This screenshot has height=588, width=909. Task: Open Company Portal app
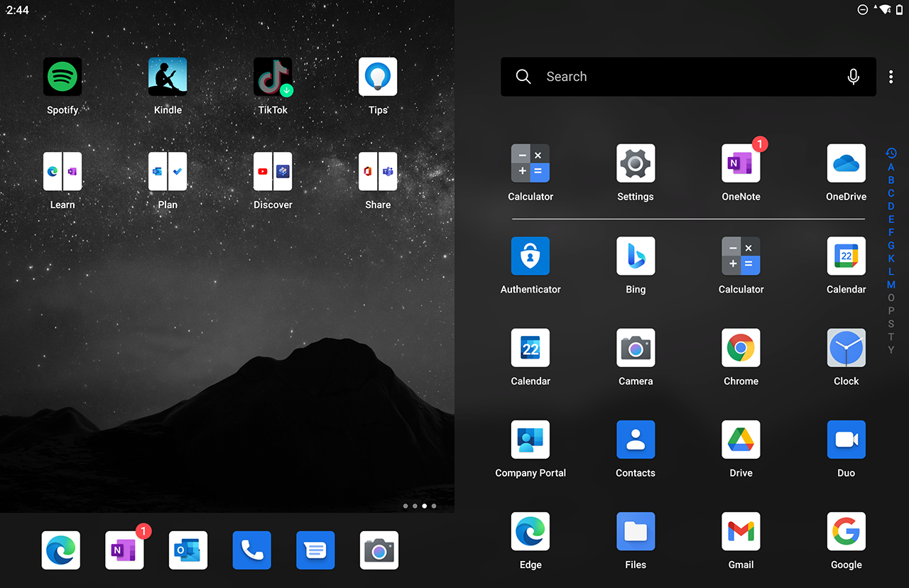click(x=530, y=440)
